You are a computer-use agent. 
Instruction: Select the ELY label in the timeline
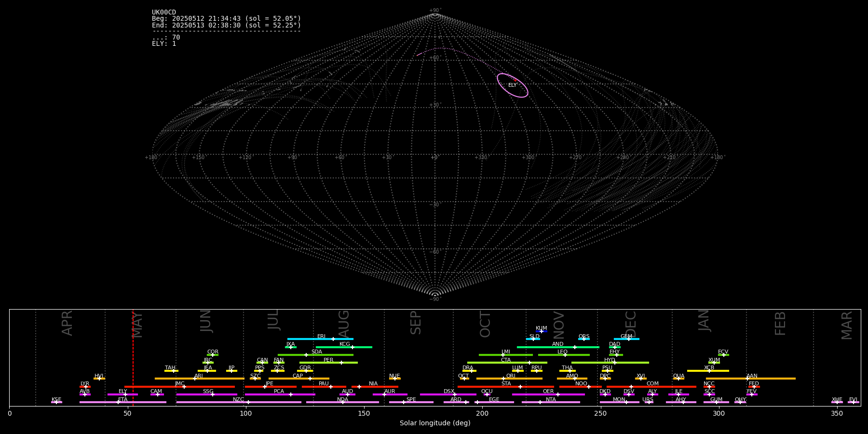123,392
